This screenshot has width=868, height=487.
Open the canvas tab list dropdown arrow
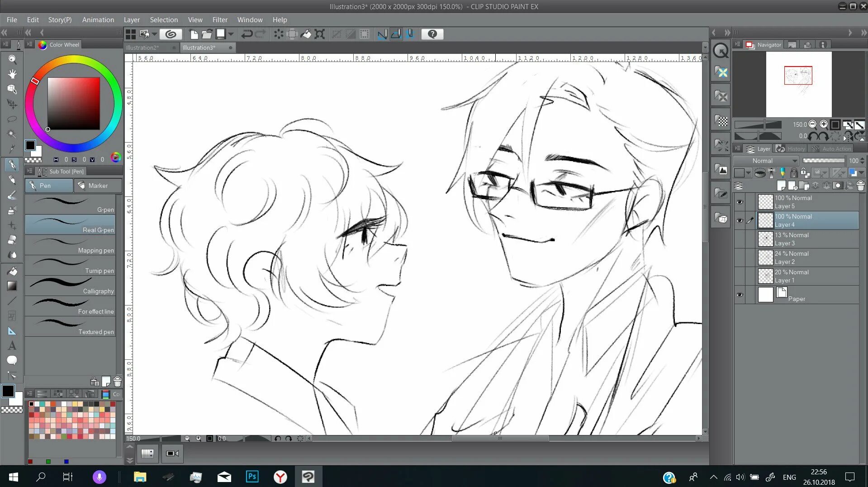point(705,48)
